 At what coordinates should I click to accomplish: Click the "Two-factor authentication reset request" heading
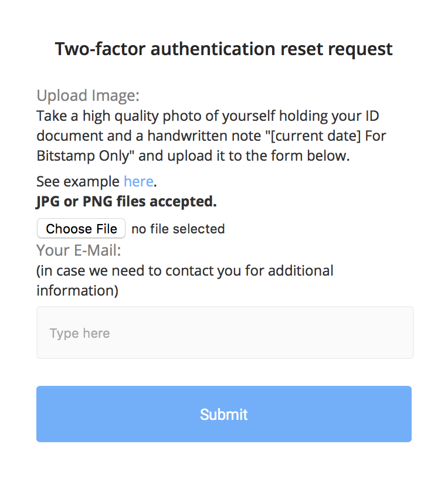pyautogui.click(x=223, y=49)
